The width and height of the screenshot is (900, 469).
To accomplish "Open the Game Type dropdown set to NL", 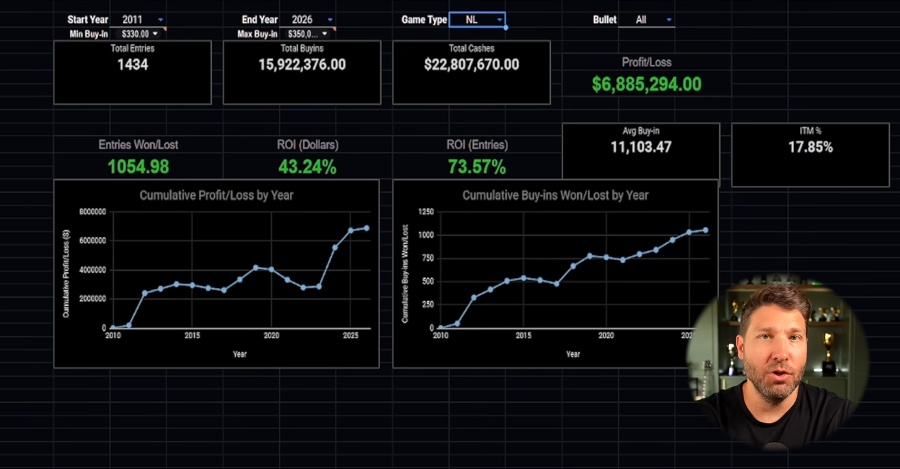I will pos(477,20).
